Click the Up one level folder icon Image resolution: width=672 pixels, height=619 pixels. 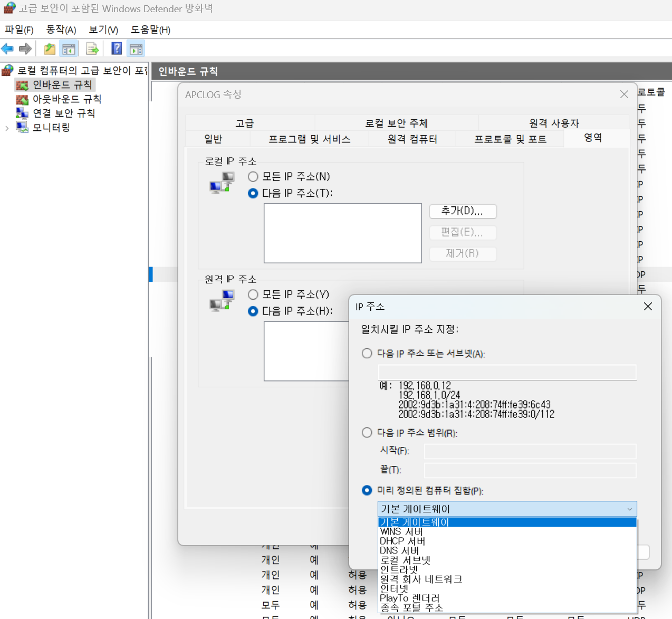50,49
